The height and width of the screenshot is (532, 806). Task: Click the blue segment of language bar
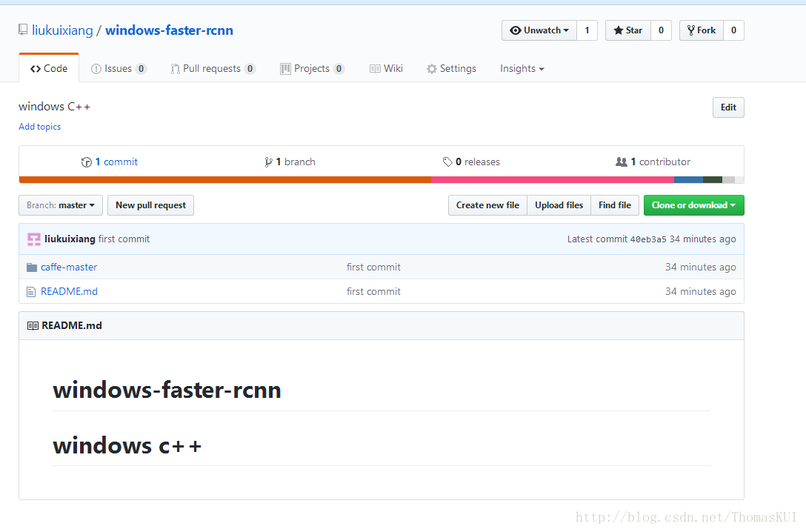(x=688, y=180)
